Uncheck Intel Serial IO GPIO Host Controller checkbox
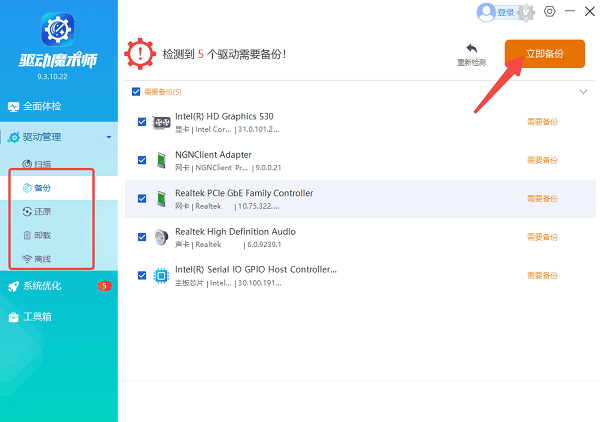The image size is (600, 422). click(142, 275)
